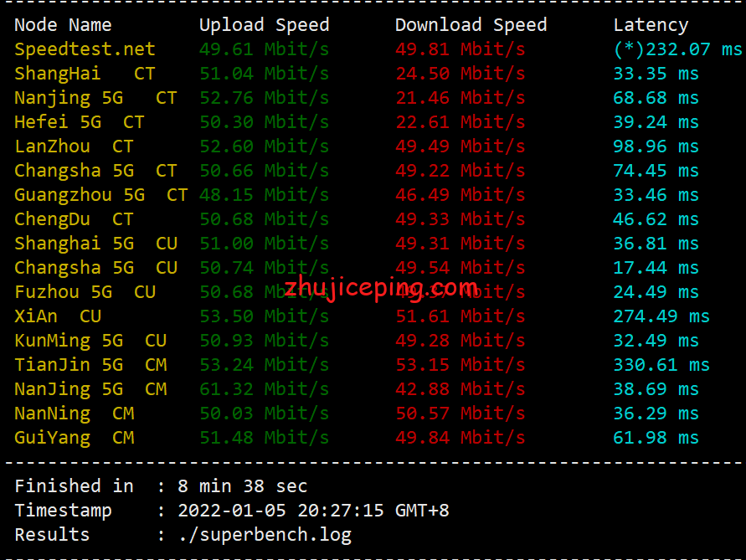The width and height of the screenshot is (746, 560).
Task: Click download value '46.49 Mbit/s'
Action: point(460,194)
